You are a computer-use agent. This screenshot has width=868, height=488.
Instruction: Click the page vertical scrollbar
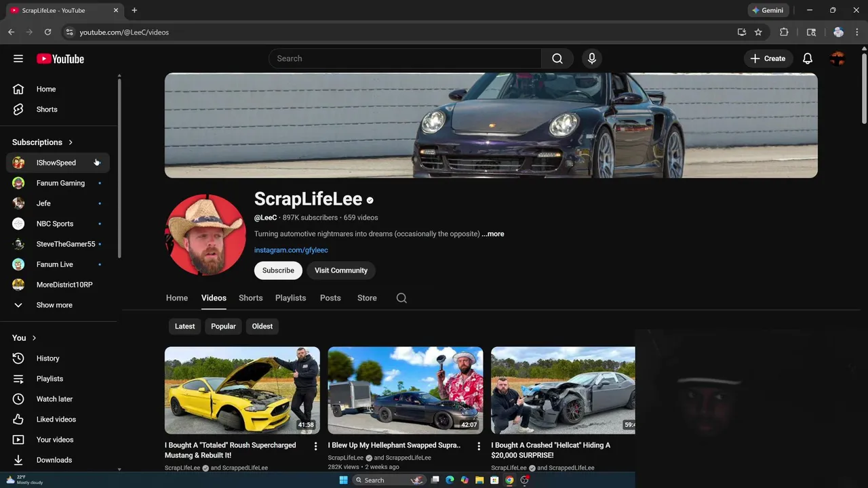864,88
